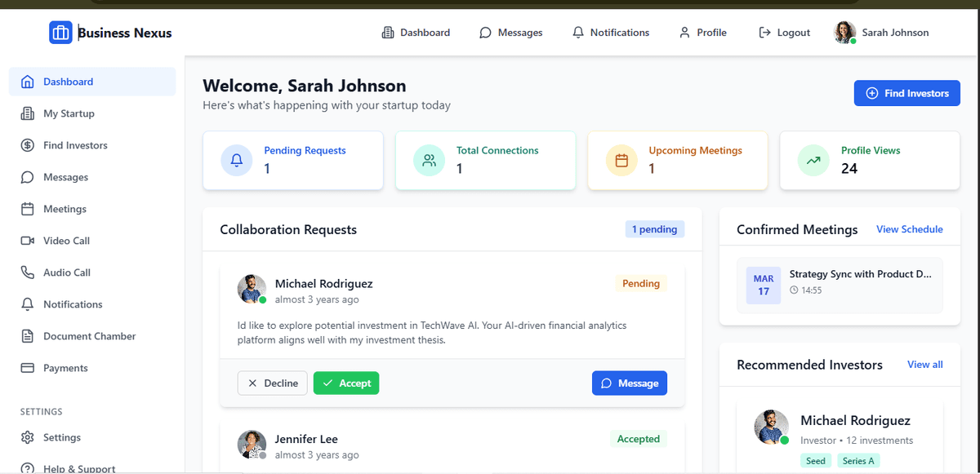The width and height of the screenshot is (980, 474).
Task: Click the Pending Requests card label
Action: coord(305,151)
